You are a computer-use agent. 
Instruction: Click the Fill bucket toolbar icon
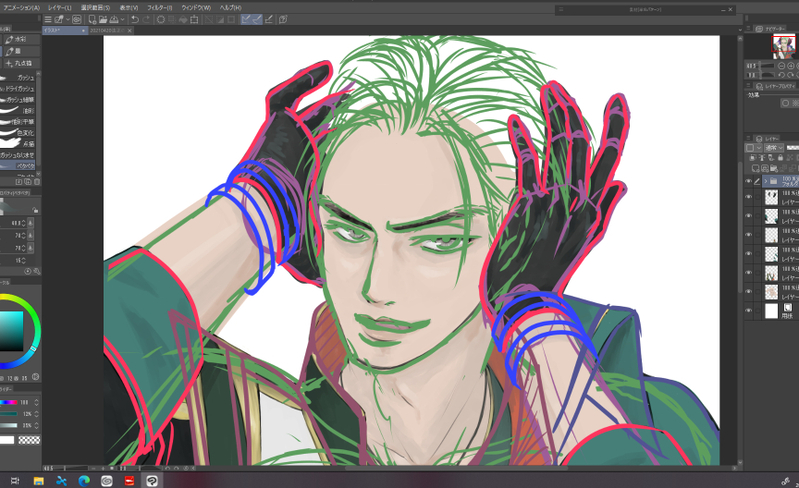[x=183, y=19]
